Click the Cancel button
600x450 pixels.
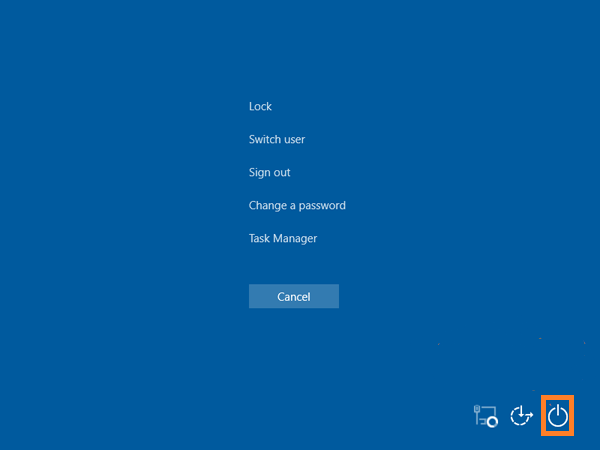point(294,296)
